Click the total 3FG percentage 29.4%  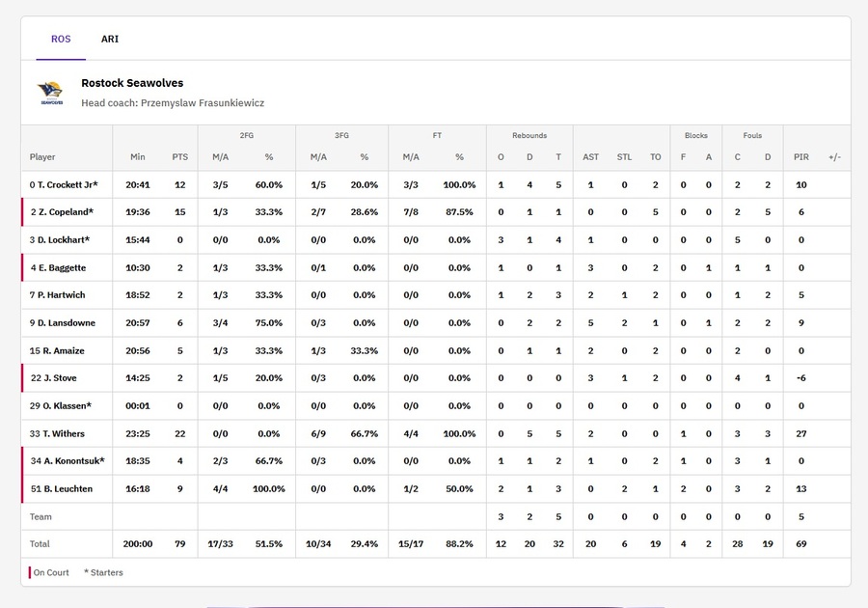click(x=365, y=544)
